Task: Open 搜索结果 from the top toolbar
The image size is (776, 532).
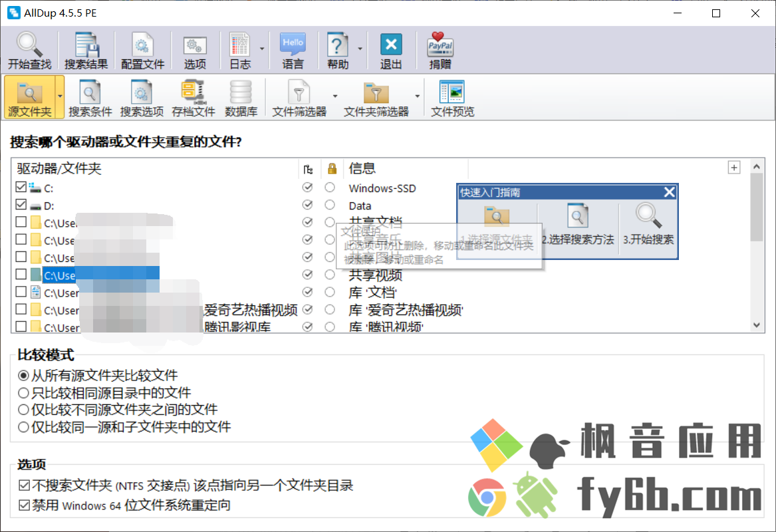Action: (x=86, y=50)
